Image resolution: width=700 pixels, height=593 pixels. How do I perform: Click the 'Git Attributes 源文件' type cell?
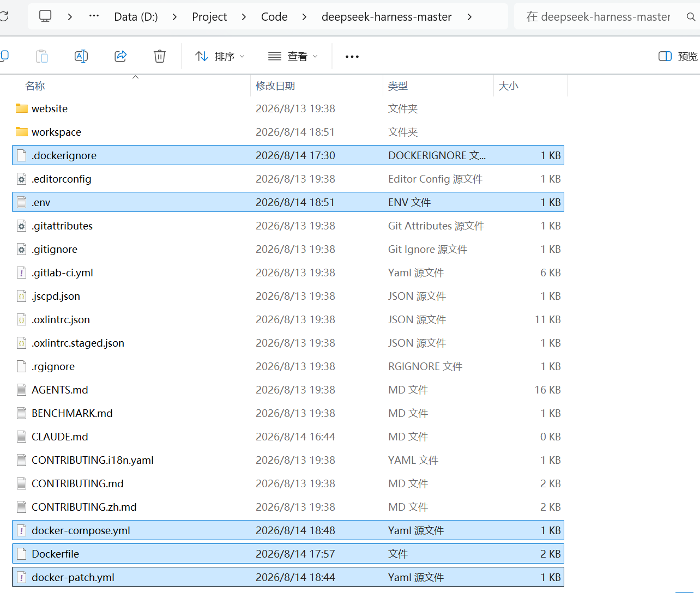pyautogui.click(x=436, y=226)
